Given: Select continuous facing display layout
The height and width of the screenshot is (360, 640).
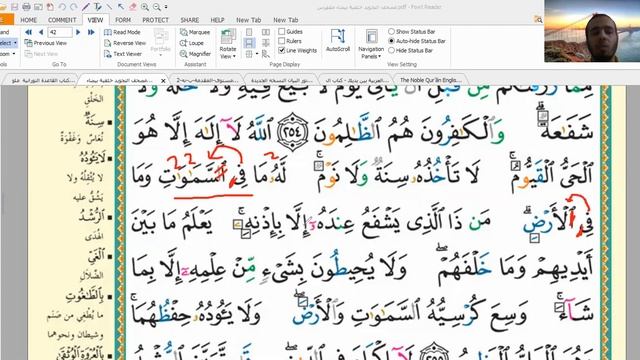Looking at the screenshot, I should click(x=266, y=43).
